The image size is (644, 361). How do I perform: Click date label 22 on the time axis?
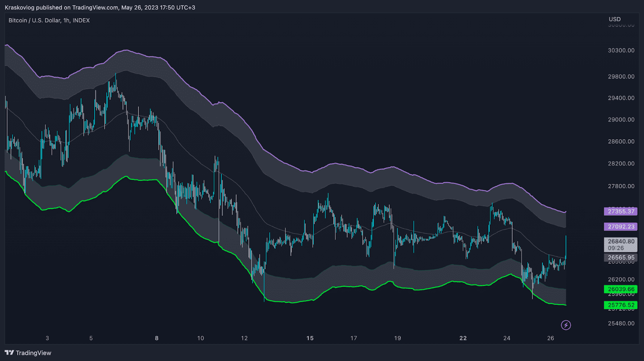[463, 338]
